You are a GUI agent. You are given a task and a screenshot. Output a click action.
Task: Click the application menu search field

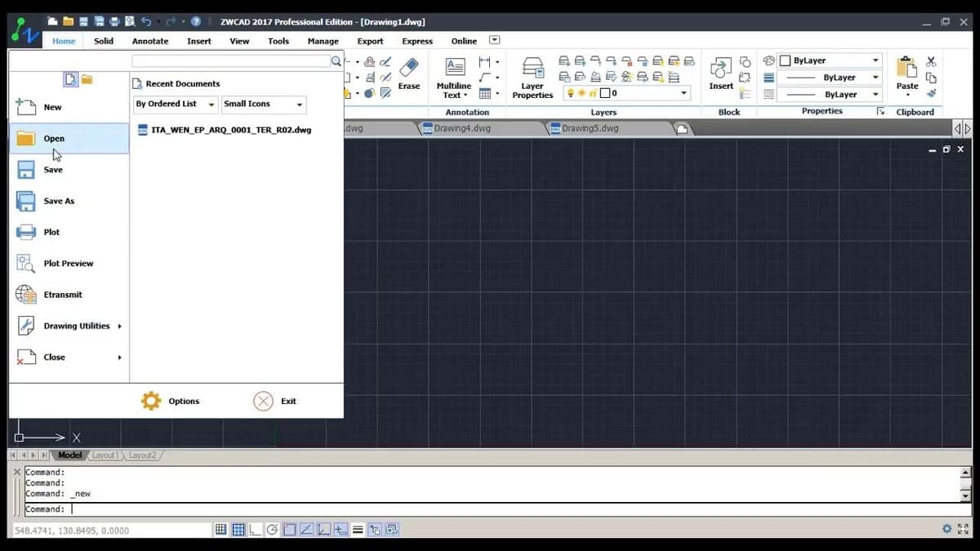click(x=231, y=61)
